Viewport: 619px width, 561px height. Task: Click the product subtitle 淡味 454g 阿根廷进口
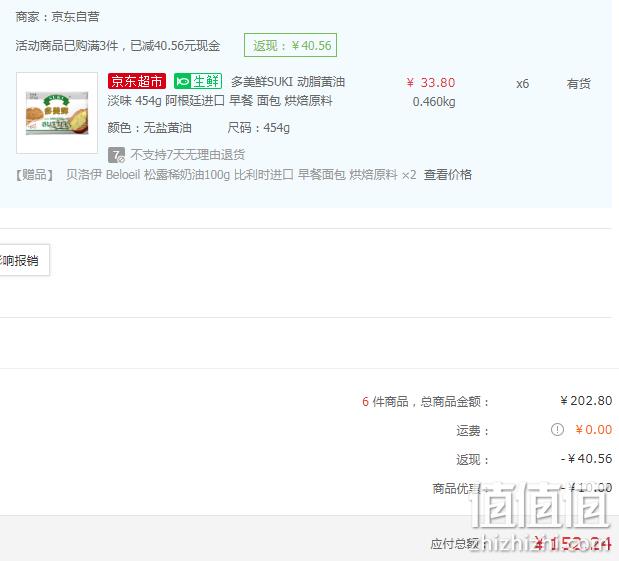pyautogui.click(x=220, y=101)
